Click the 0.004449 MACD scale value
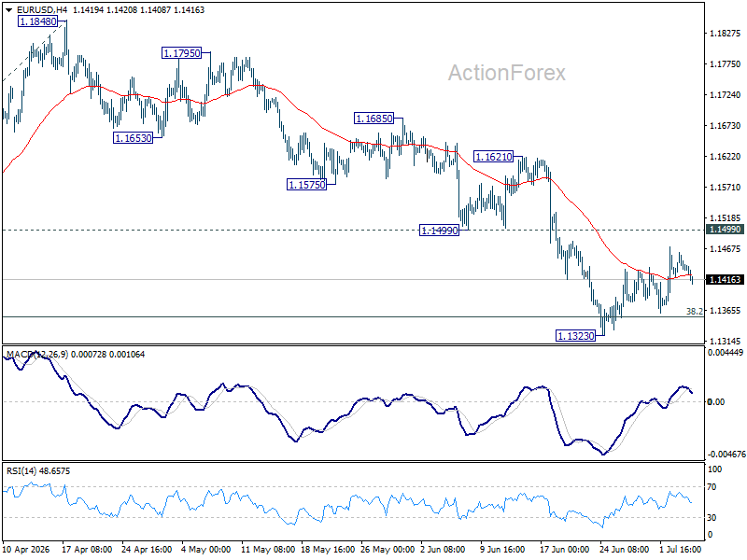Screen dimensions: 747x560 click(x=726, y=353)
